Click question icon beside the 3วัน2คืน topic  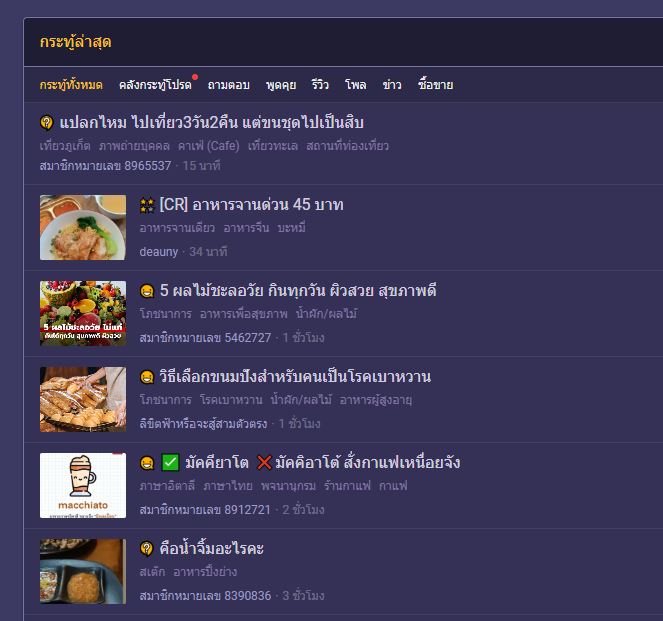(x=47, y=123)
